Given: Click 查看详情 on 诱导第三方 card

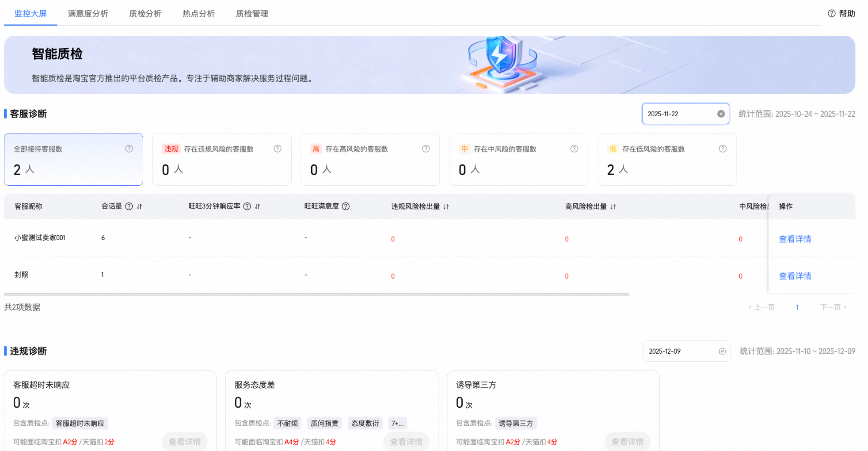Looking at the screenshot, I should click(628, 441).
